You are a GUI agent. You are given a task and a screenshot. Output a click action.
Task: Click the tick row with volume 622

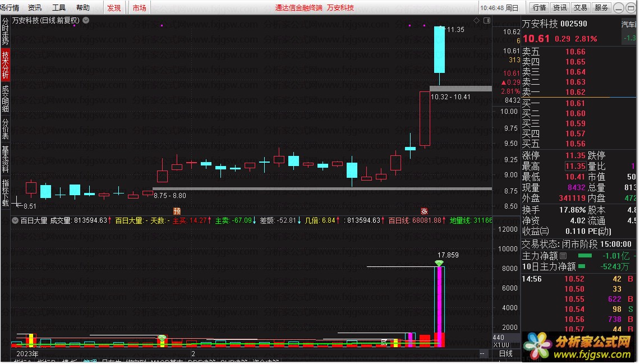coord(578,299)
